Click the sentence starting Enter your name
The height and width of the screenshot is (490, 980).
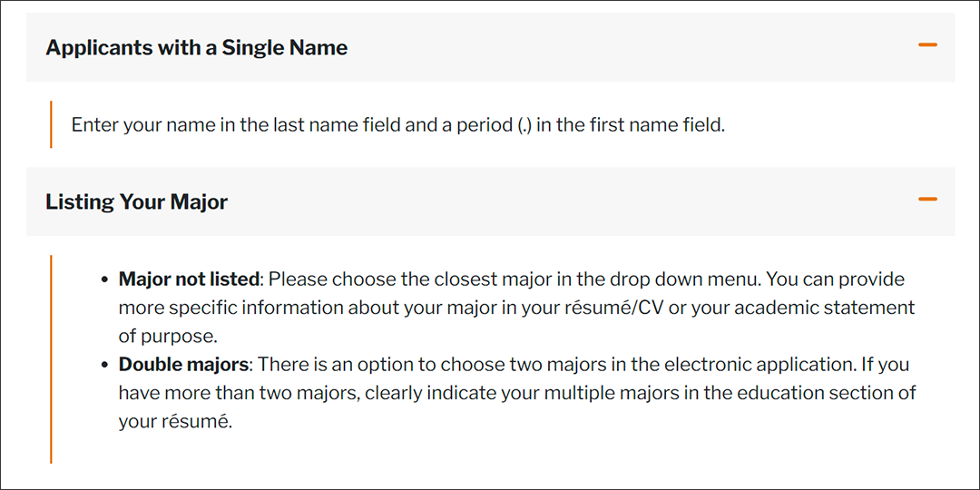click(x=397, y=125)
